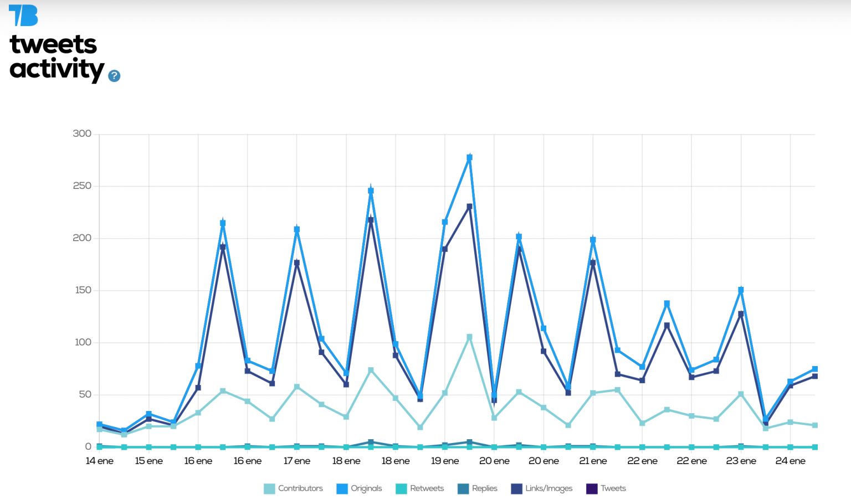851x504 pixels.
Task: Click the Links/Images peak on 19 ene
Action: pyautogui.click(x=469, y=205)
